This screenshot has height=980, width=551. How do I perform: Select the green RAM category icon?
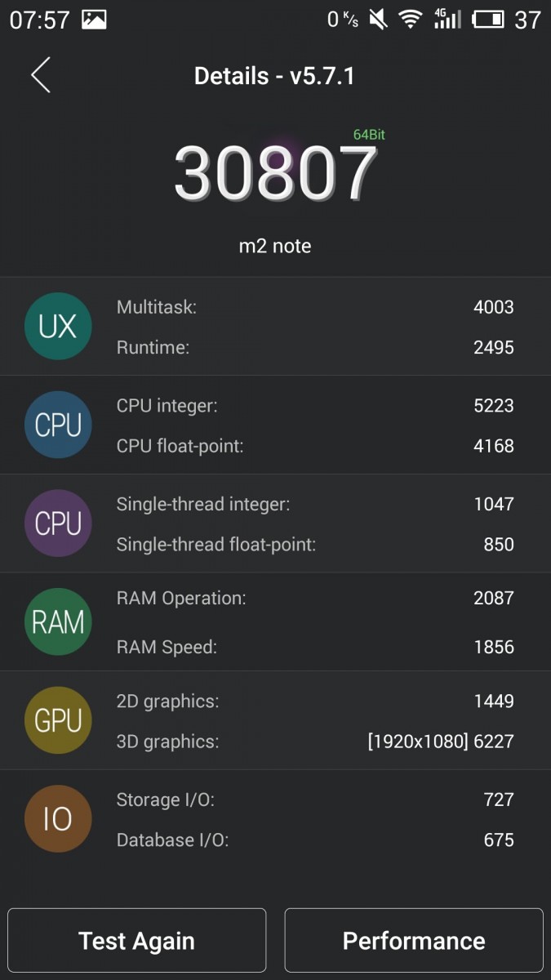pyautogui.click(x=58, y=622)
